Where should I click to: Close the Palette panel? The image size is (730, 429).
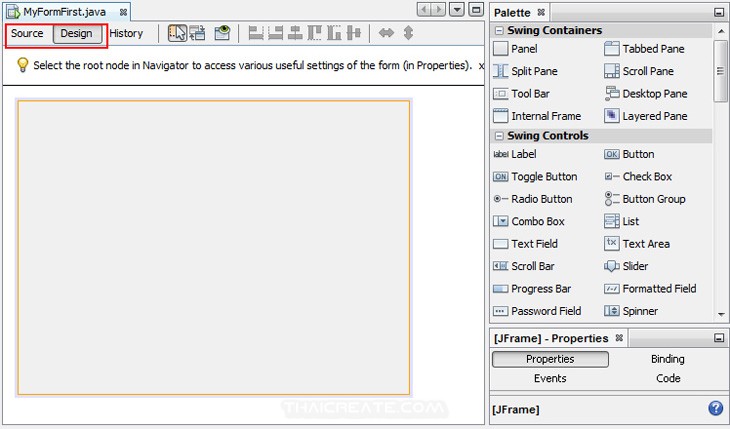(541, 12)
